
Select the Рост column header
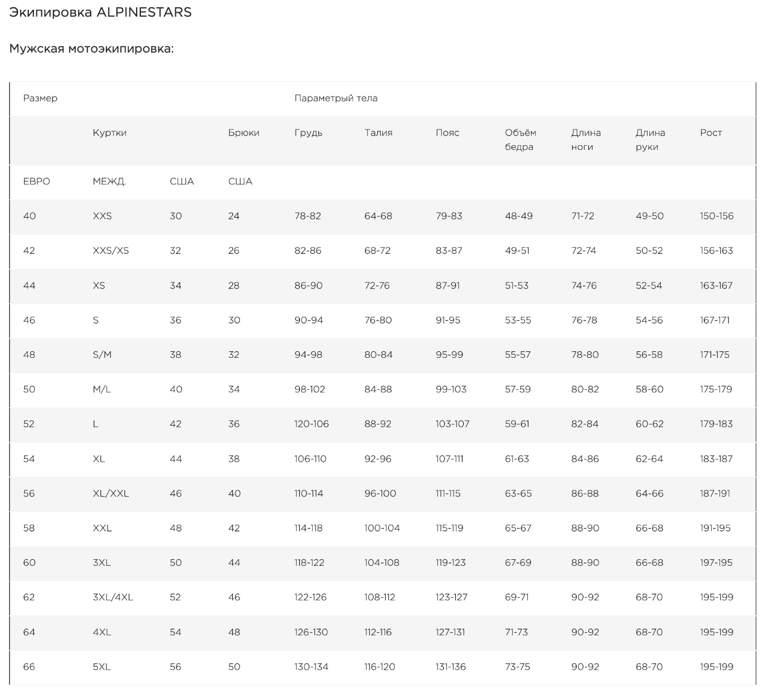click(711, 133)
